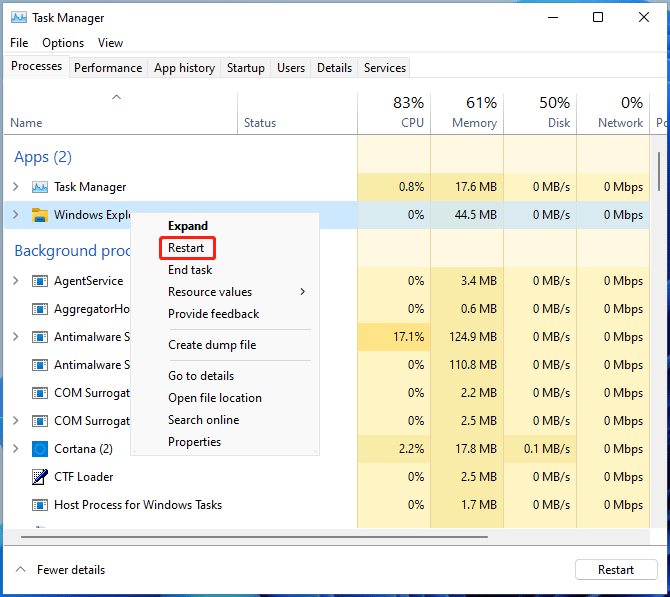Click the Host Process for Windows Tasks icon
670x597 pixels.
[40, 505]
